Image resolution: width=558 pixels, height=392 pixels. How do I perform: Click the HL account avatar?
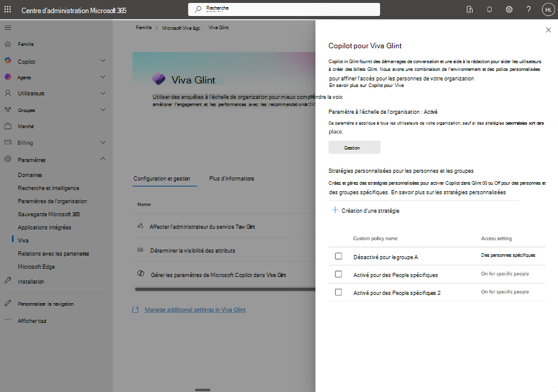[x=548, y=9]
